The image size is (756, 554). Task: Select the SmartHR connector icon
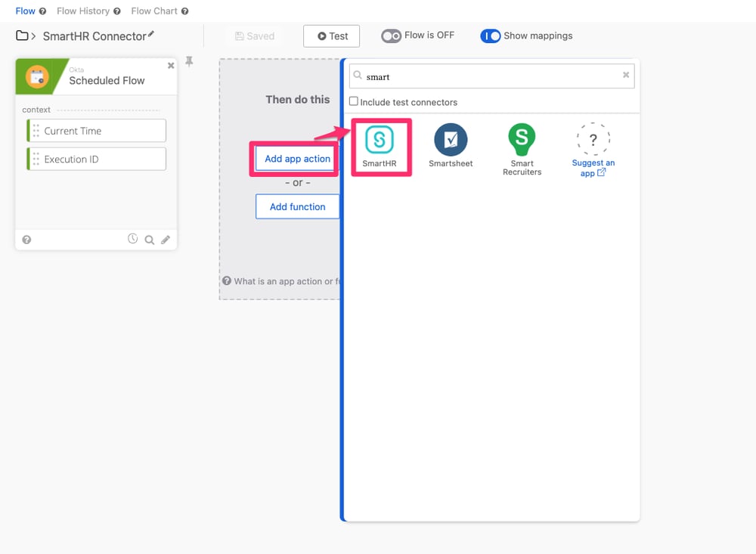click(380, 141)
